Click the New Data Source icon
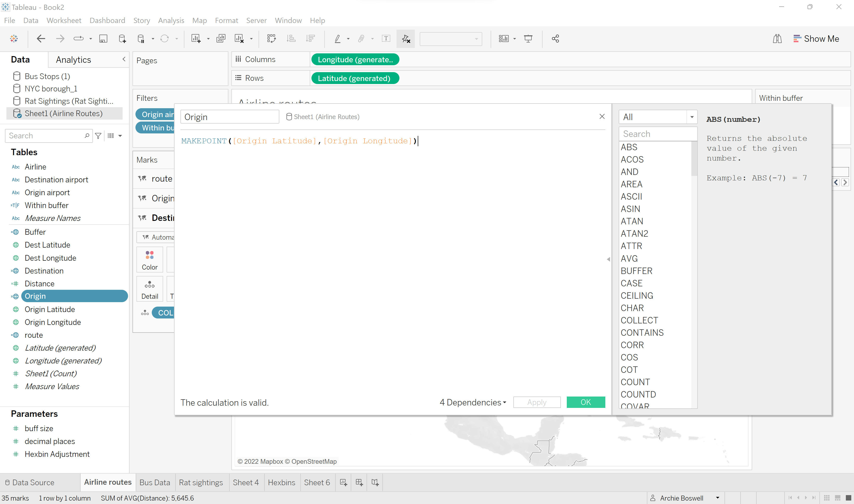This screenshot has width=854, height=504. click(122, 39)
